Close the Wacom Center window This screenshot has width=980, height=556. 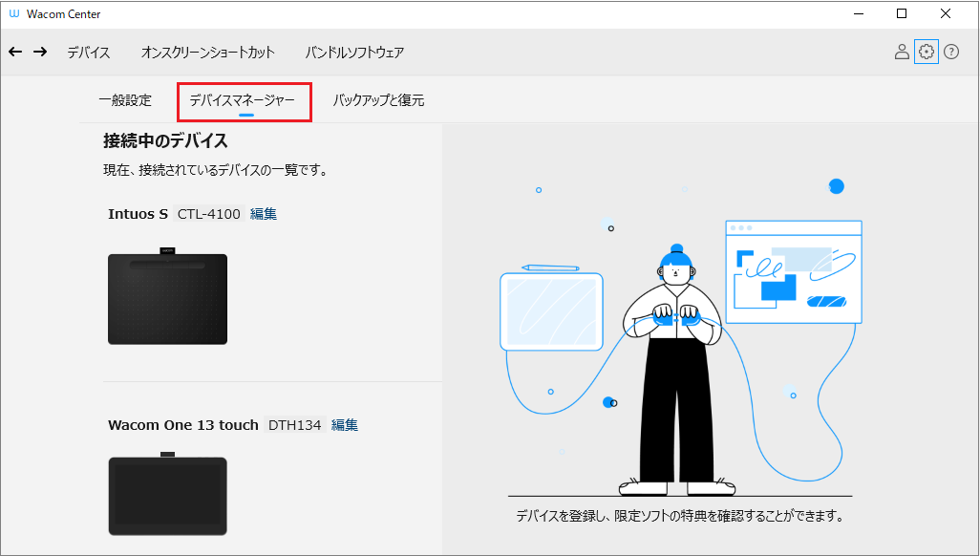coord(946,13)
